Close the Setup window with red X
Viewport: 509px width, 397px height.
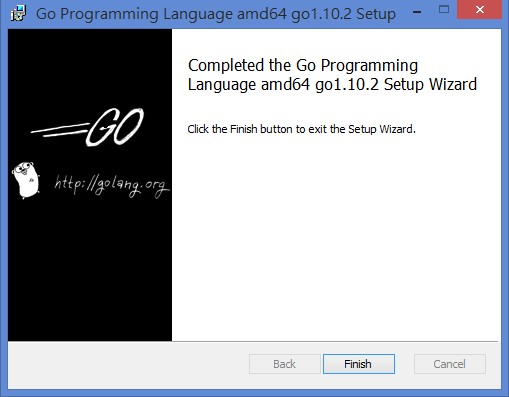[x=480, y=10]
